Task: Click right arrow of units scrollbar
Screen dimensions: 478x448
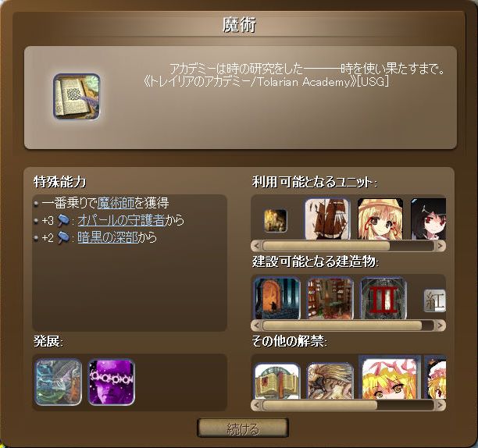Action: point(440,246)
